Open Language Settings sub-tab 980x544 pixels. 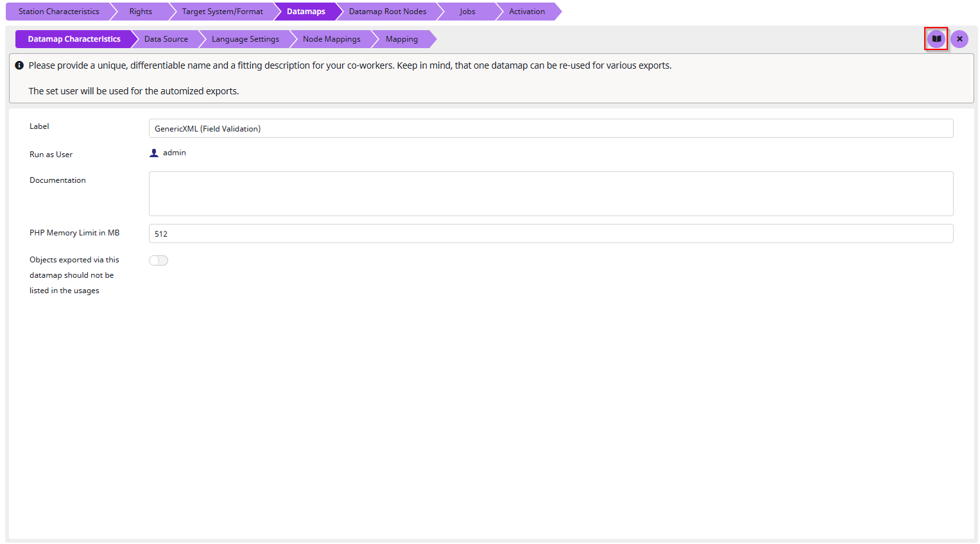pyautogui.click(x=245, y=39)
